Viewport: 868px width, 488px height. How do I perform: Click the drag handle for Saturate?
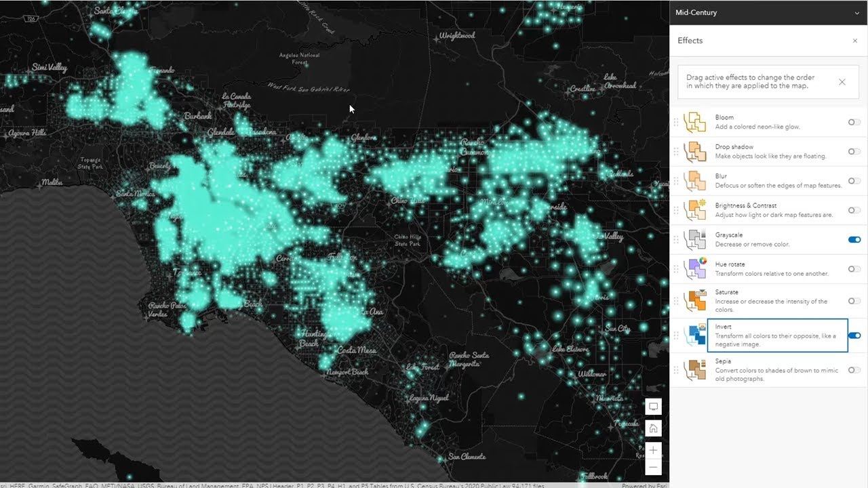click(675, 301)
